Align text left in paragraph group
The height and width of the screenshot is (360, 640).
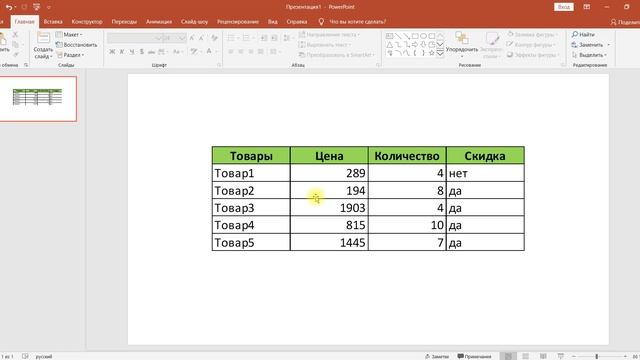point(231,51)
